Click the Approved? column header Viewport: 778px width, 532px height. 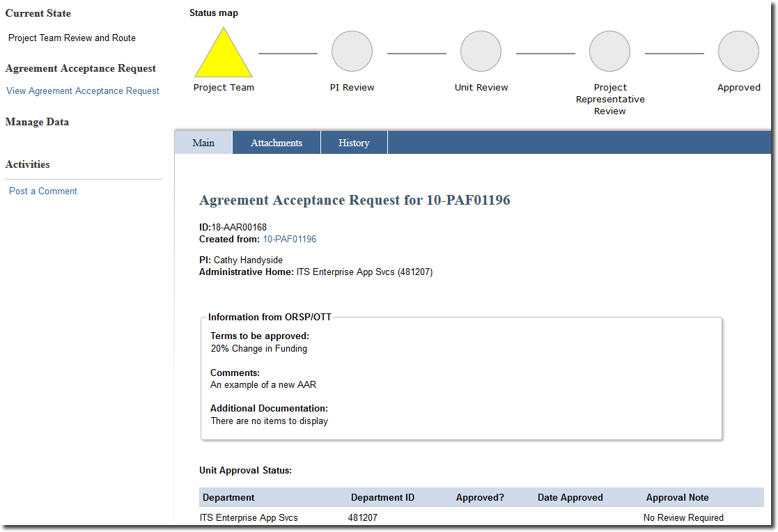tap(481, 497)
